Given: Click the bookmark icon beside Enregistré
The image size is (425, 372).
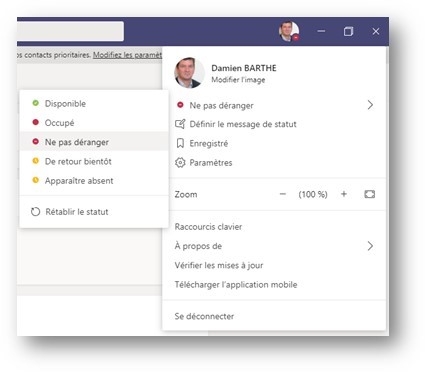Looking at the screenshot, I should coord(180,144).
